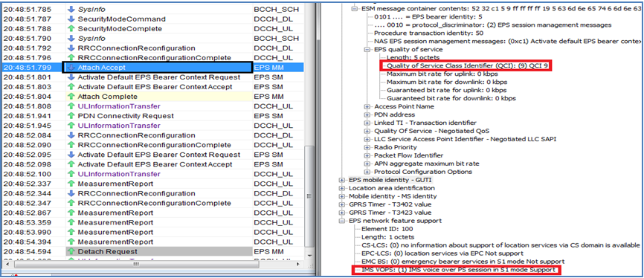This screenshot has height=278, width=644.
Task: Select the SecurityModeCommand message text
Action: (121, 19)
